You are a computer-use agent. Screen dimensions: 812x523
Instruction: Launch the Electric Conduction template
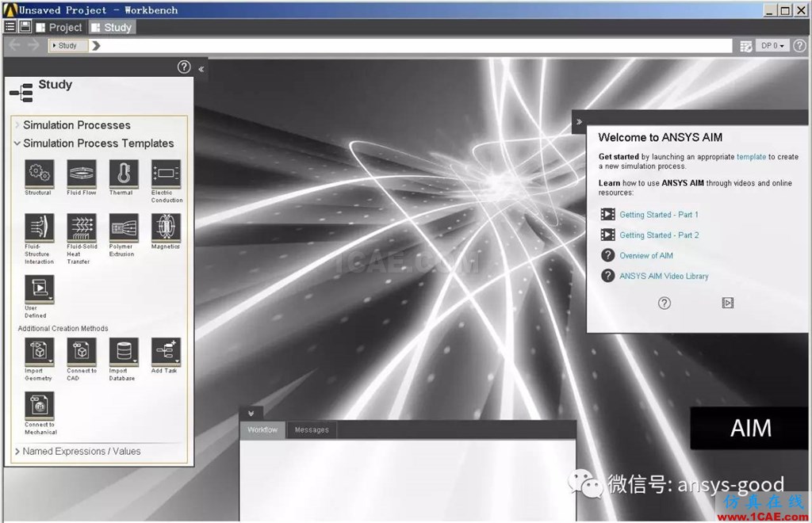(x=167, y=173)
